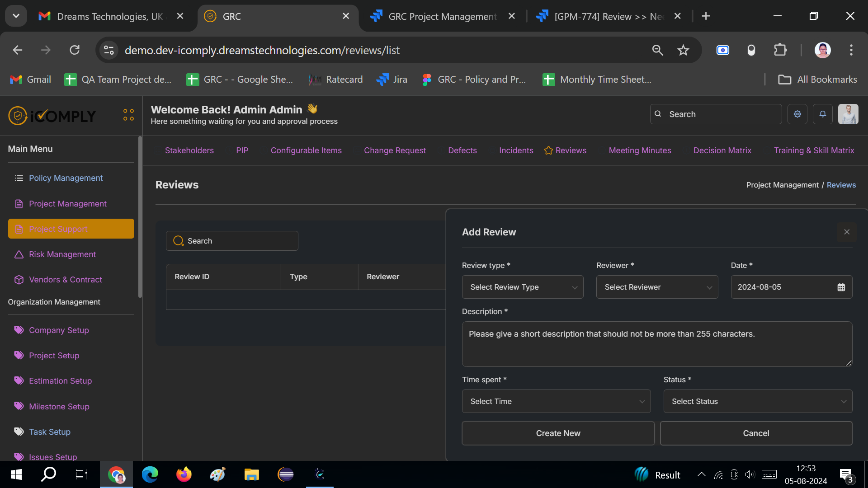Open Firefox from the Windows taskbar
This screenshot has width=868, height=488.
coord(184,474)
